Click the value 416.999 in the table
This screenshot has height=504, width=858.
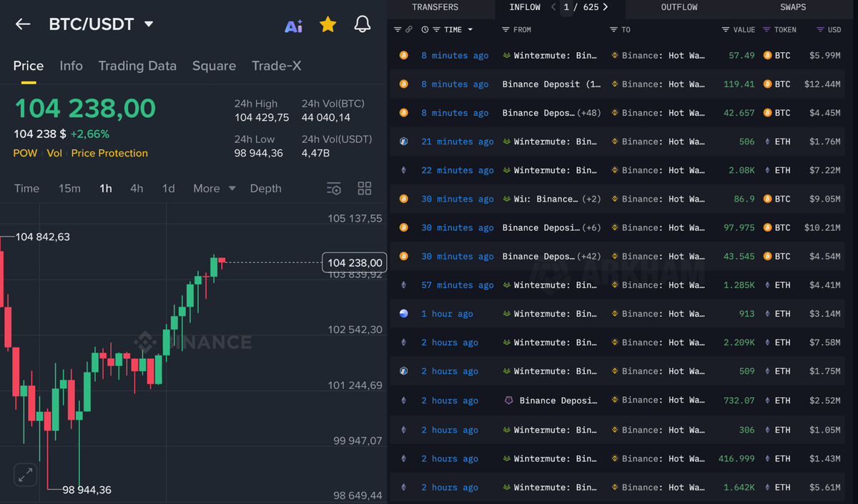tap(736, 459)
